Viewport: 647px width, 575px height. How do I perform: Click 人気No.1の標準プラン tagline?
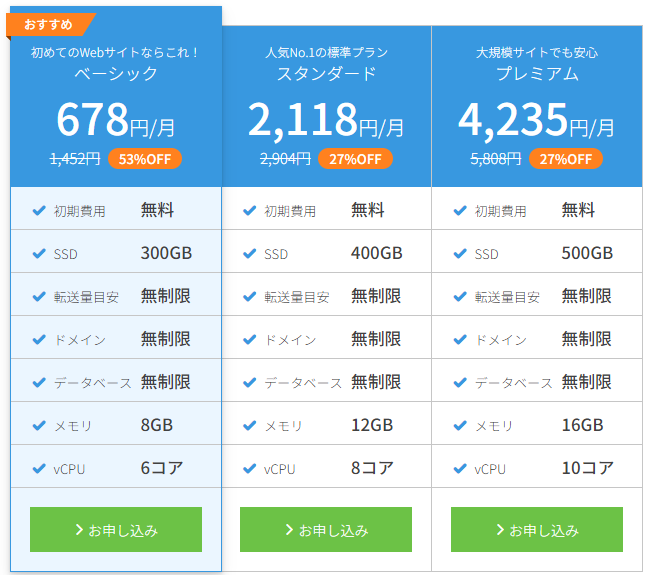[x=326, y=53]
